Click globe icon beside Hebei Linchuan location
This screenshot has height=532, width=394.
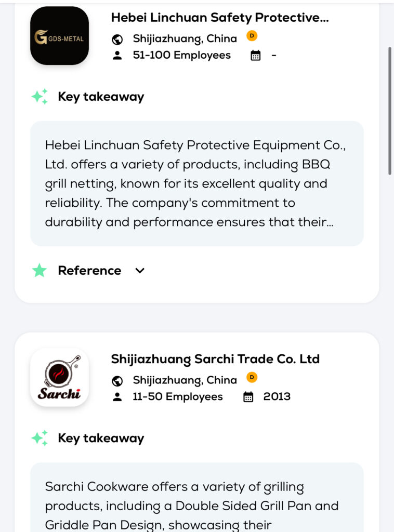(117, 39)
